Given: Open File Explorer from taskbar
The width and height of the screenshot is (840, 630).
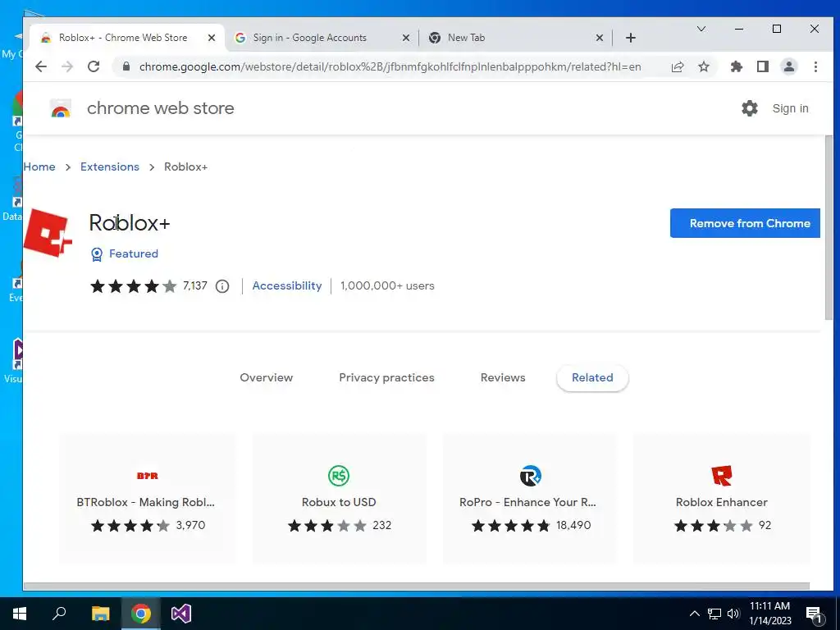Looking at the screenshot, I should click(100, 614).
